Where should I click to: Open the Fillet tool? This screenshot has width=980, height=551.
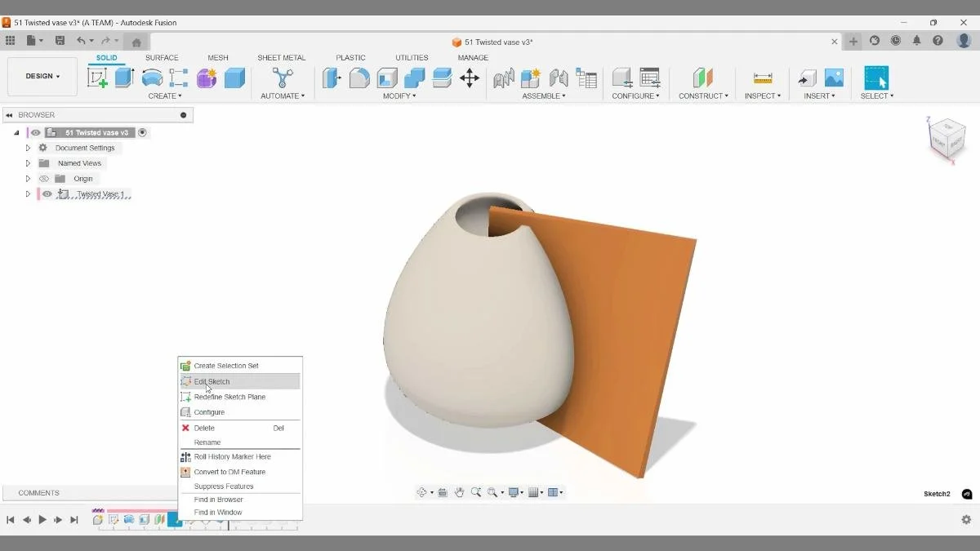pos(359,78)
